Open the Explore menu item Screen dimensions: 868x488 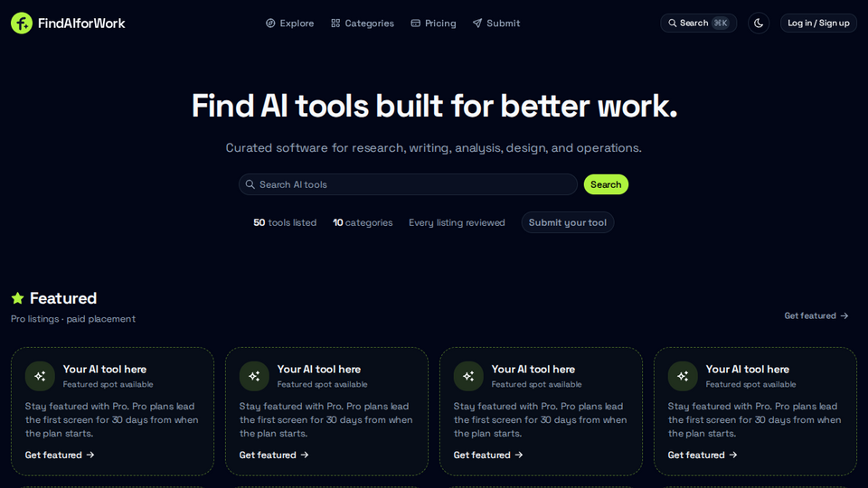point(289,23)
